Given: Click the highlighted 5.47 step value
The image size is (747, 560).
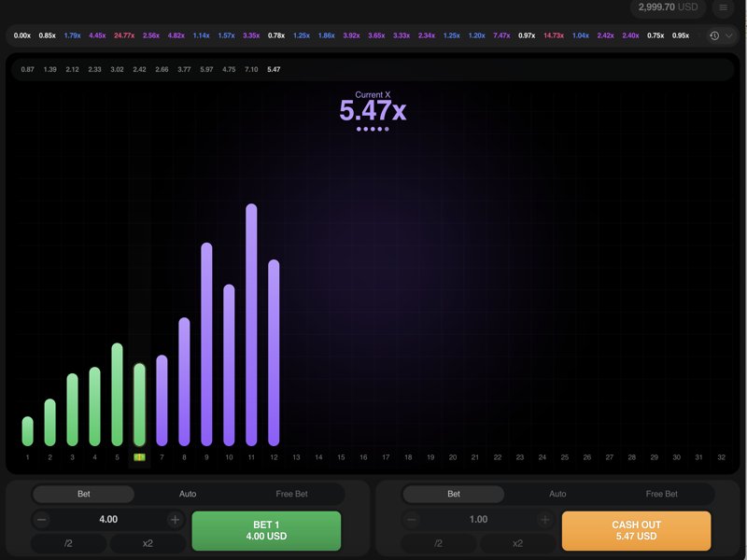Looking at the screenshot, I should point(274,69).
